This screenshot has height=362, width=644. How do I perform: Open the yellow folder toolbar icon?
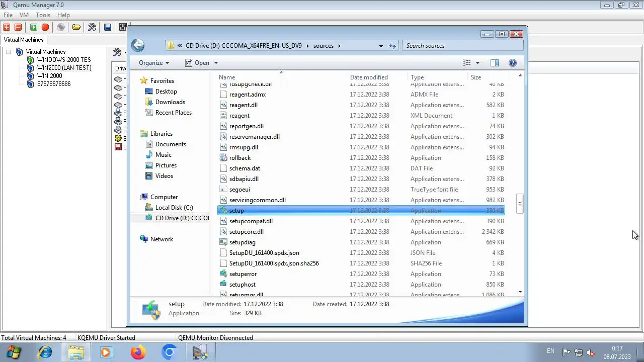tap(76, 27)
